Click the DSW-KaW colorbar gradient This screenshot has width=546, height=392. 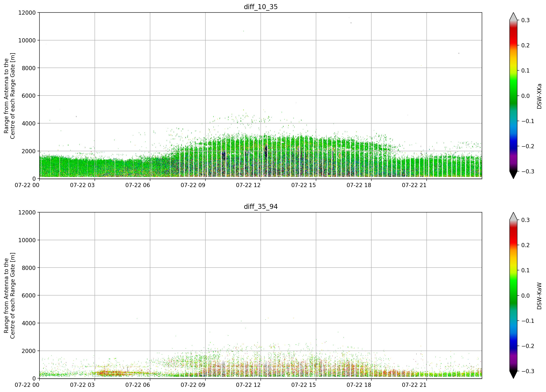click(x=513, y=295)
